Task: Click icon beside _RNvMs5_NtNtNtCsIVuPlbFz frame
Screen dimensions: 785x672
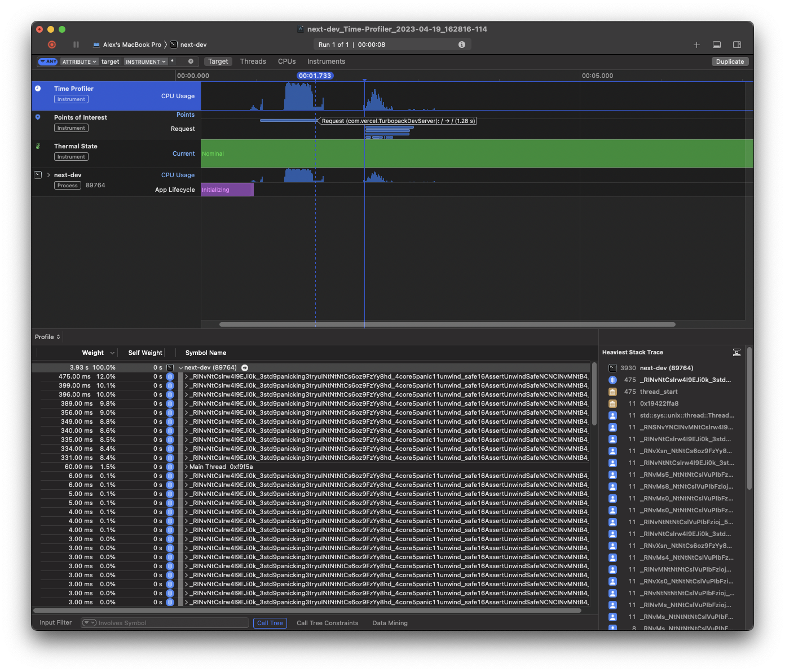Action: pos(612,475)
